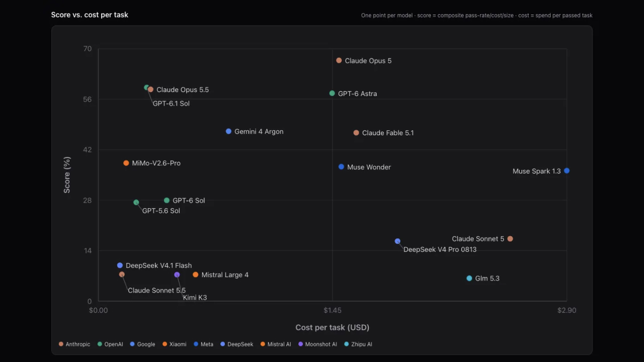This screenshot has width=644, height=362.
Task: Click the Zhipu AI legend entry
Action: click(358, 344)
